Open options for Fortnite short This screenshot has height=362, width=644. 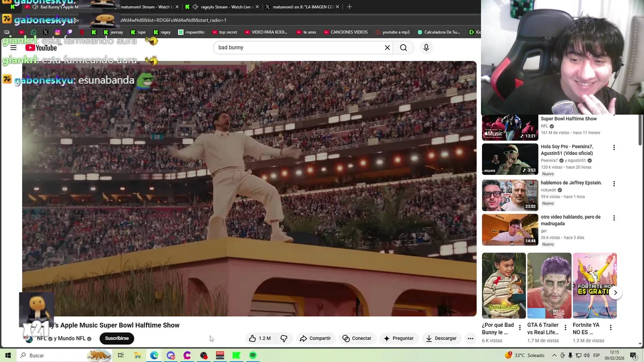coord(610,328)
